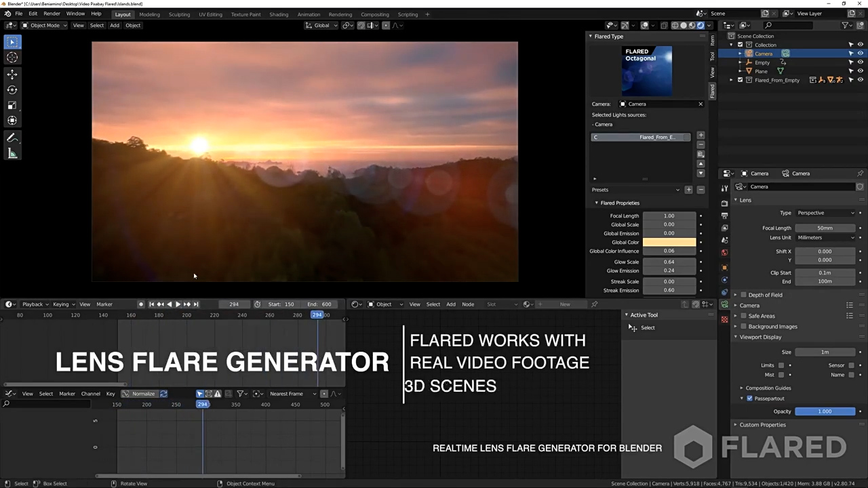Screen dimensions: 868x488
Task: Open the Render menu
Action: pyautogui.click(x=52, y=14)
